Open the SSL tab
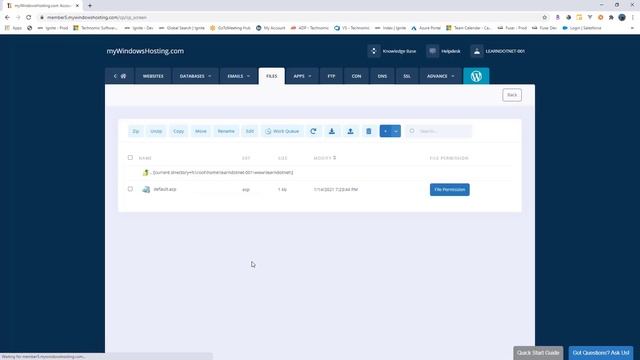Screen dimensions: 640x360 pyautogui.click(x=407, y=76)
